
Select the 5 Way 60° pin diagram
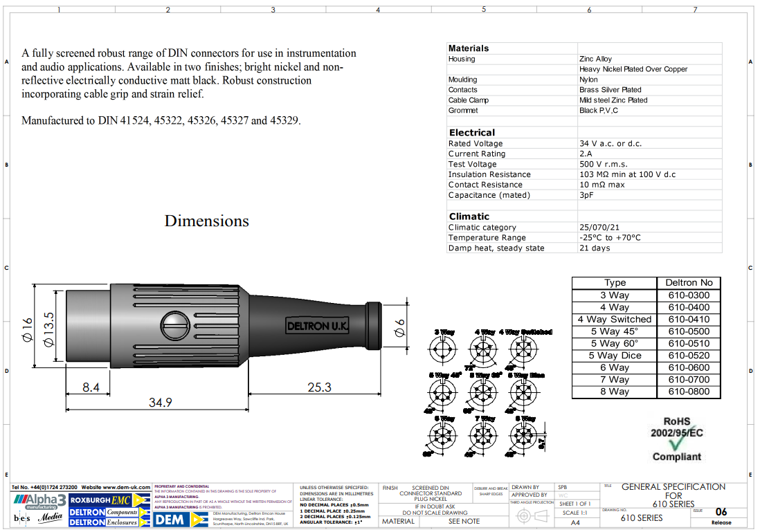[483, 394]
